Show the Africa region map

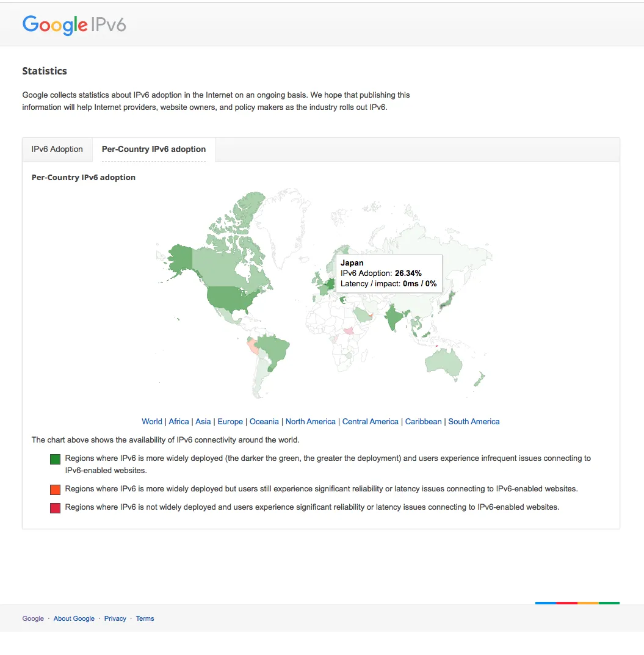(x=179, y=422)
